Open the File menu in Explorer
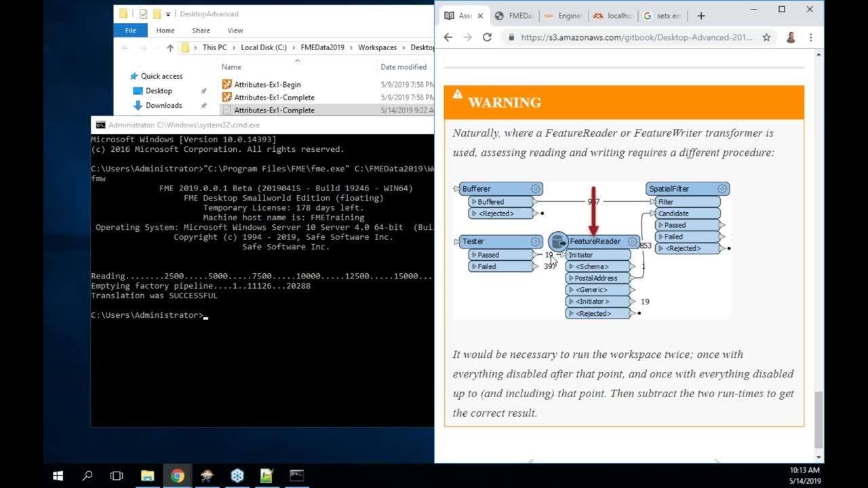Image resolution: width=868 pixels, height=488 pixels. point(131,30)
